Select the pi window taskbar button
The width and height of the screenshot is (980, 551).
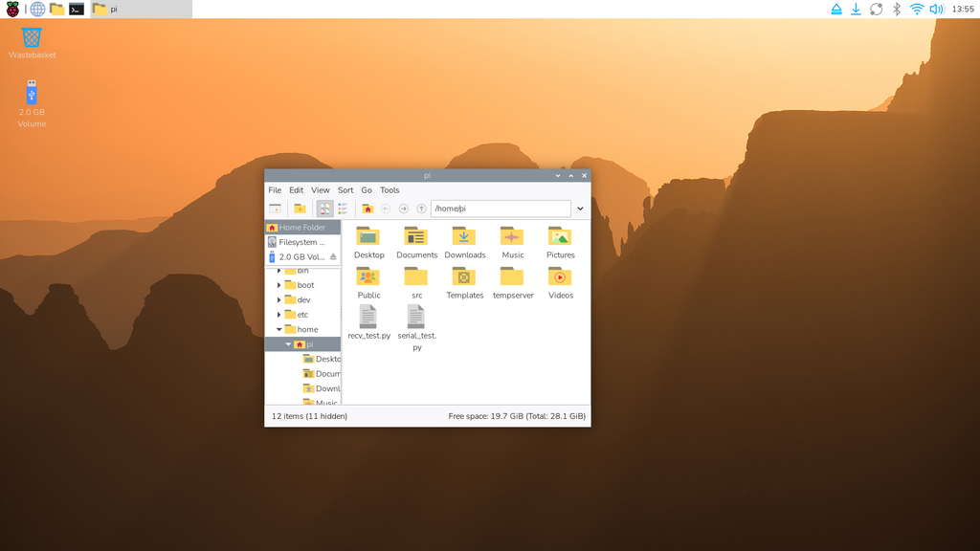click(142, 9)
